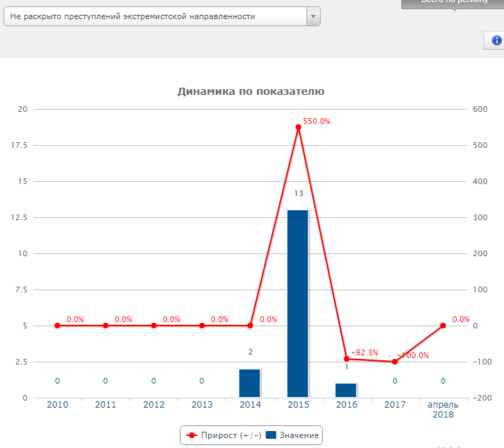Click the −92.3% data point for 2016
This screenshot has width=504, height=448.
346,359
